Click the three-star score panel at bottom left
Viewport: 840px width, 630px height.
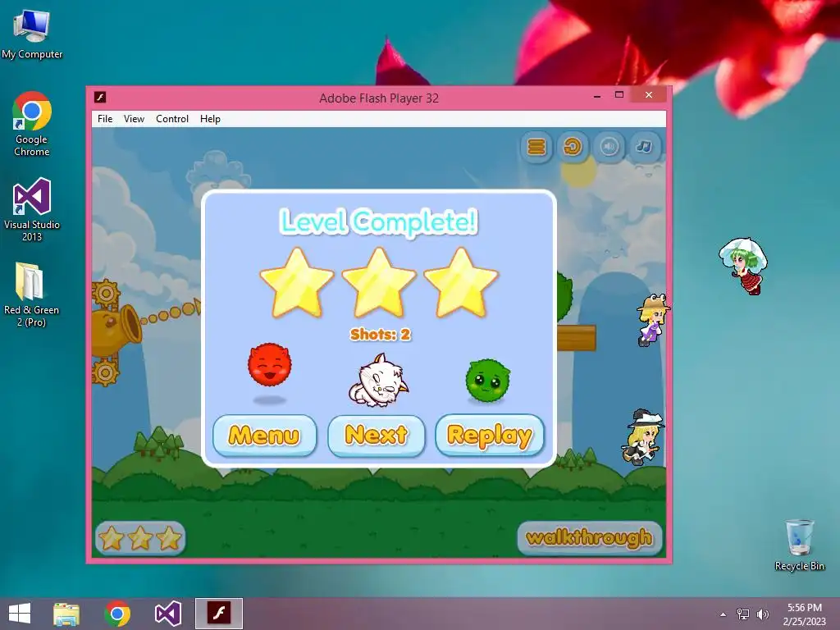coord(140,538)
